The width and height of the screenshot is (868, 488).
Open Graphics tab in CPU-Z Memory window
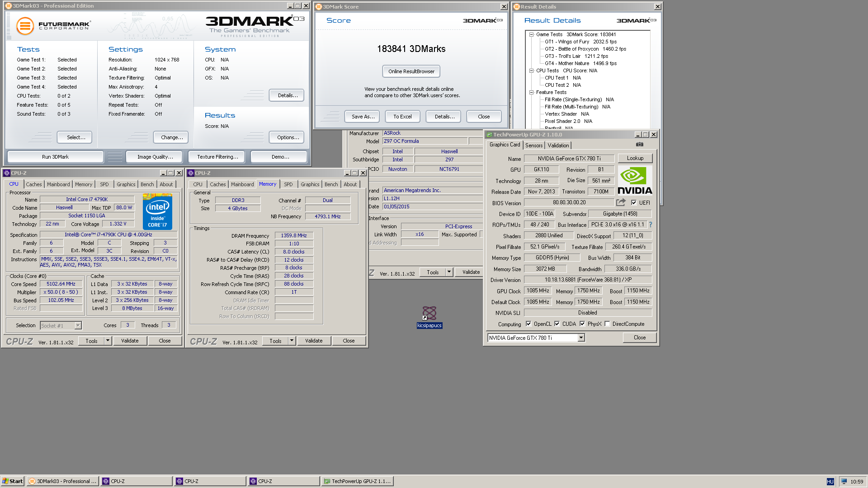click(310, 184)
